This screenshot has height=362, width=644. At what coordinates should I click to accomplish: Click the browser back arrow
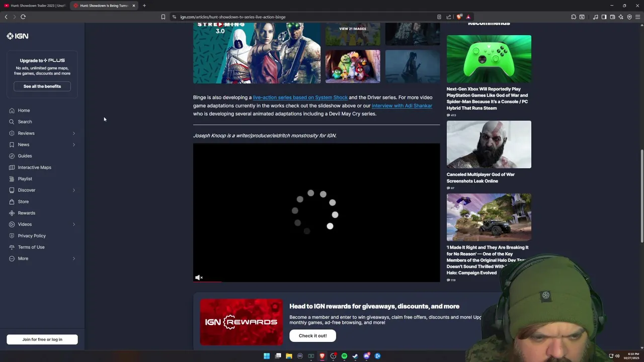click(6, 17)
